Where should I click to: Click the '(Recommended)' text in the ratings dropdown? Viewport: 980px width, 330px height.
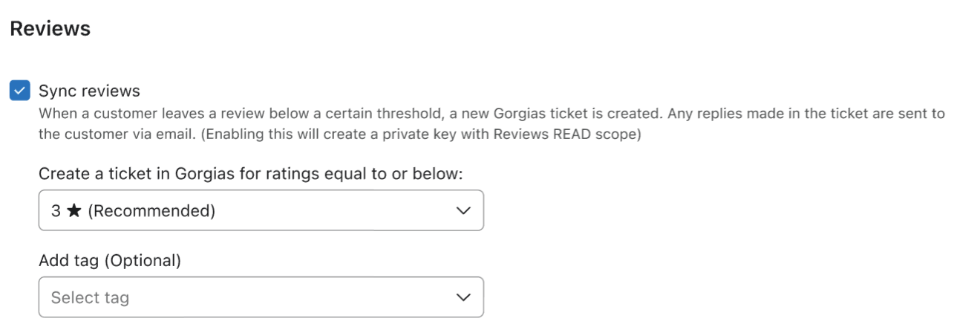[151, 210]
